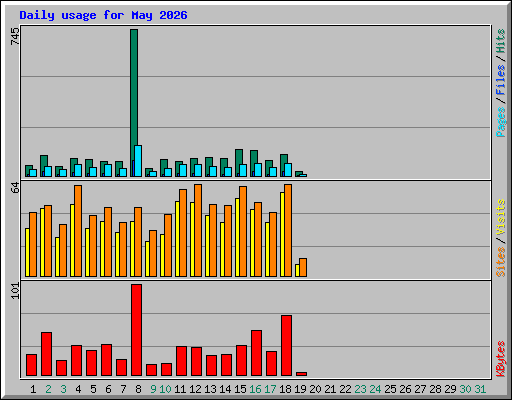
Task: Click the 745 hits axis maximum value
Action: [15, 36]
